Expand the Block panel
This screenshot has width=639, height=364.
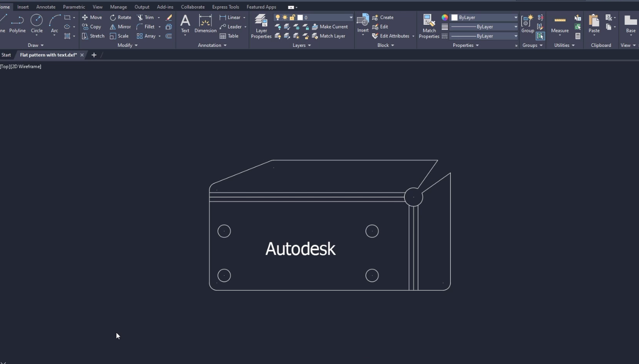386,45
